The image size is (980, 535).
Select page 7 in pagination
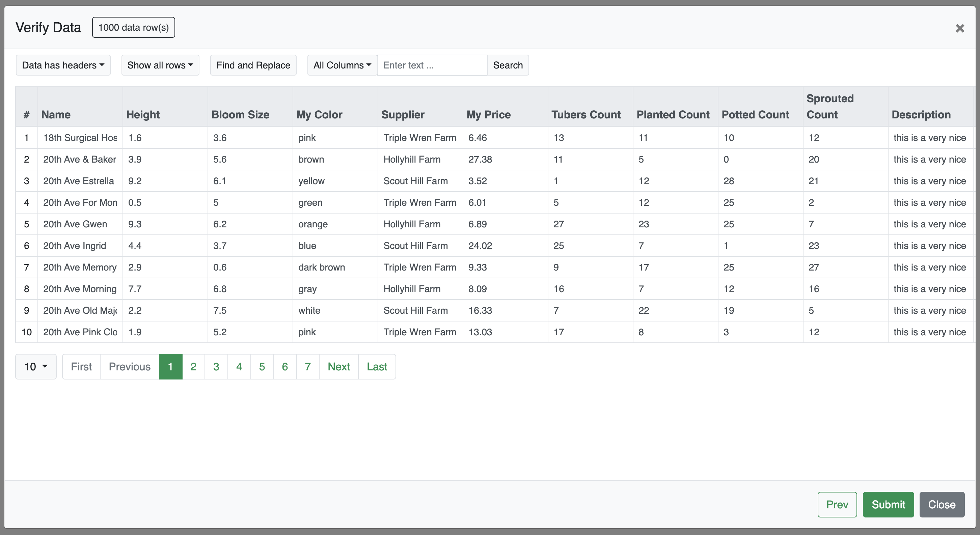pyautogui.click(x=307, y=367)
